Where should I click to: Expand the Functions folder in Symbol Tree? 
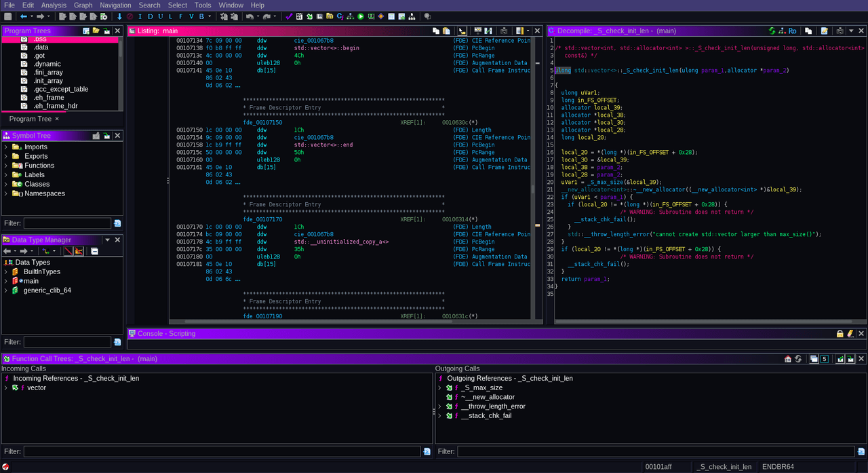pos(6,166)
